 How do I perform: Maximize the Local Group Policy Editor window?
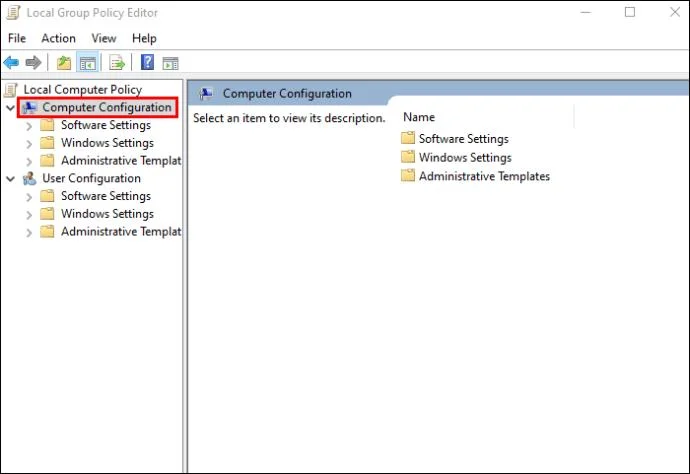tap(630, 12)
